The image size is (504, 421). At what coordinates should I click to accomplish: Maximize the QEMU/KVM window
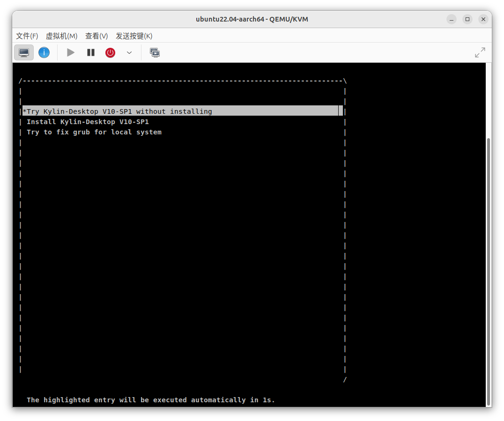click(x=467, y=19)
